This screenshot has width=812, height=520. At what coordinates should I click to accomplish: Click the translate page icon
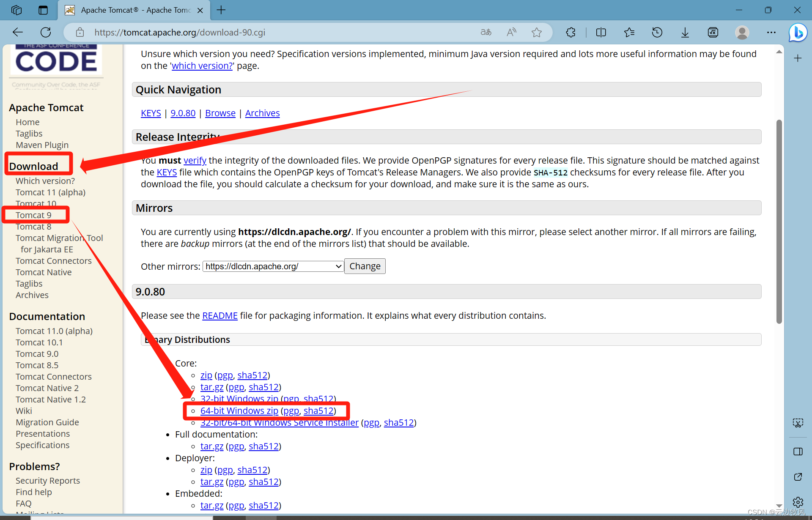coord(486,32)
